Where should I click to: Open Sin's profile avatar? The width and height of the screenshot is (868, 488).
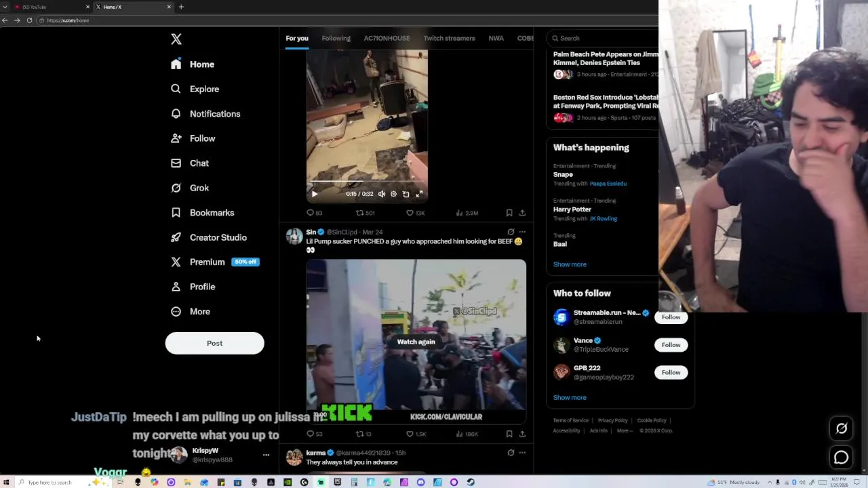[x=294, y=236]
